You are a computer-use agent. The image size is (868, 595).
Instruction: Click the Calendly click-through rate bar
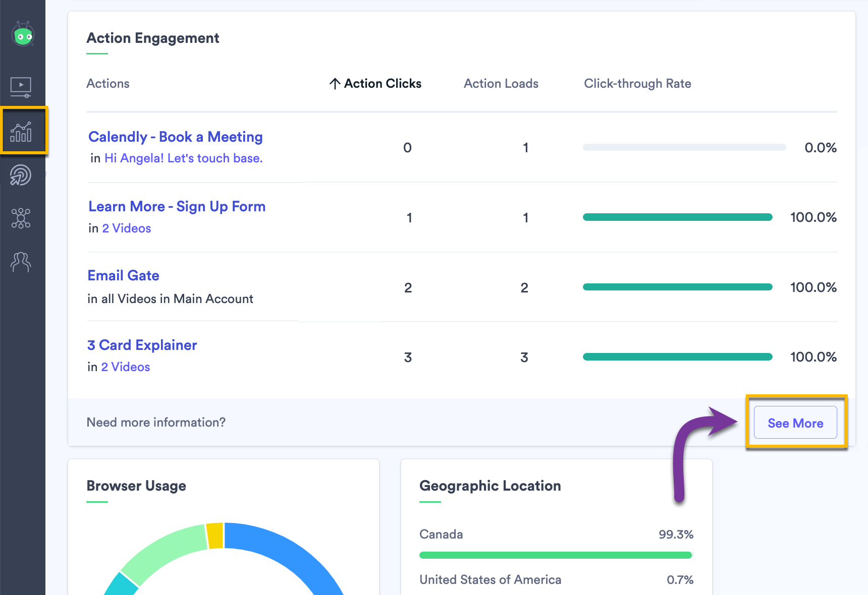pos(684,147)
